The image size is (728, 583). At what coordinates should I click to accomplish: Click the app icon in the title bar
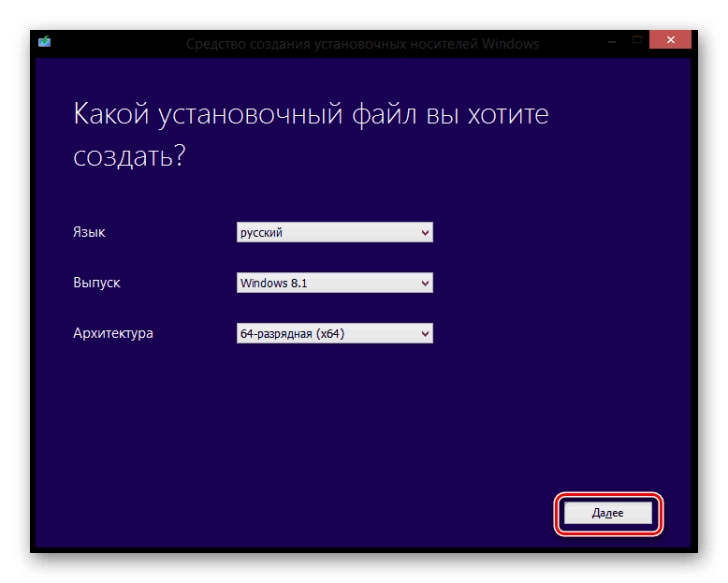point(44,41)
